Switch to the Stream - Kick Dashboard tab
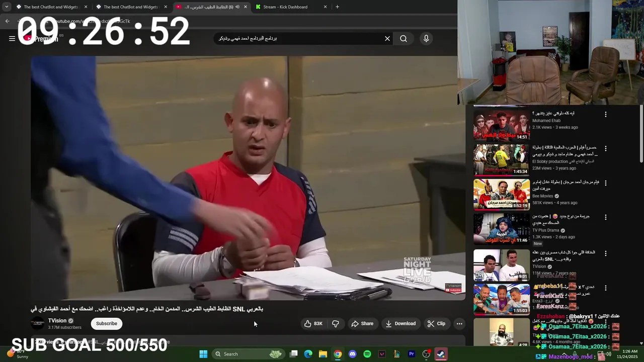The image size is (644, 362). (291, 7)
